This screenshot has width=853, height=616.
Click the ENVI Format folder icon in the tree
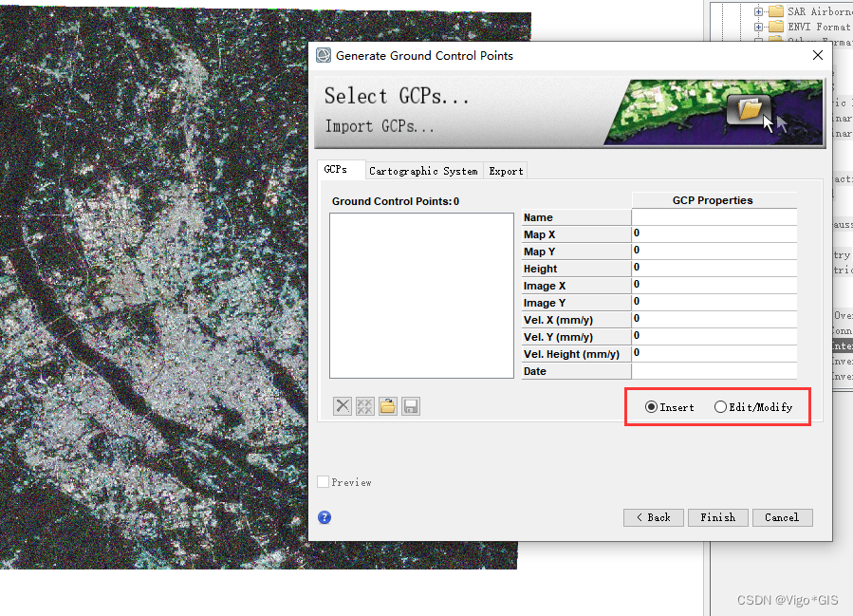776,27
